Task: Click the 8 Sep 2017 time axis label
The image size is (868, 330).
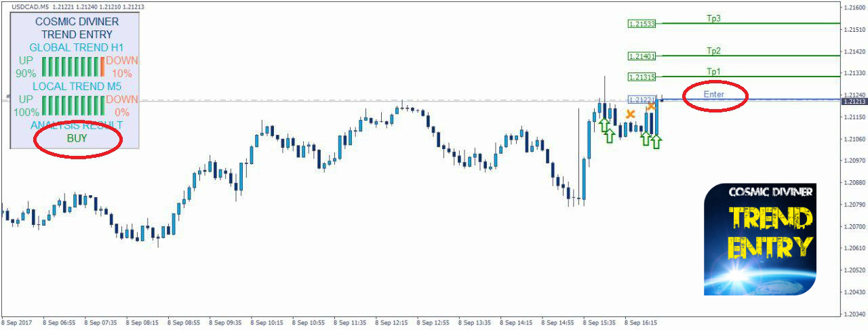Action: pos(18,323)
